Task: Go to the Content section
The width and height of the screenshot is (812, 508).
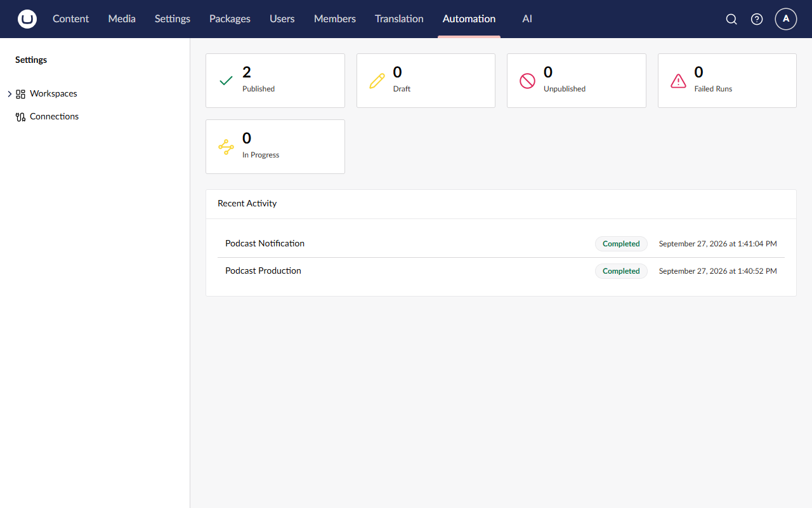Action: (x=70, y=19)
